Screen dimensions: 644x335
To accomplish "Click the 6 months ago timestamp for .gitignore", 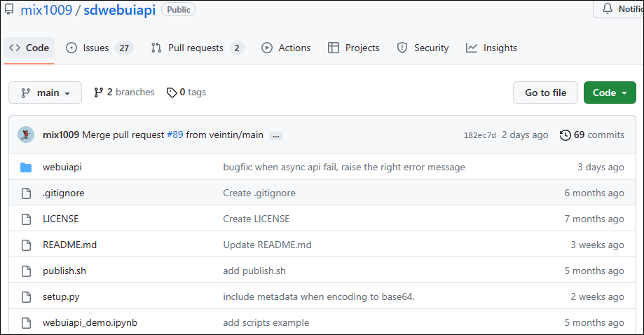I will tap(594, 193).
